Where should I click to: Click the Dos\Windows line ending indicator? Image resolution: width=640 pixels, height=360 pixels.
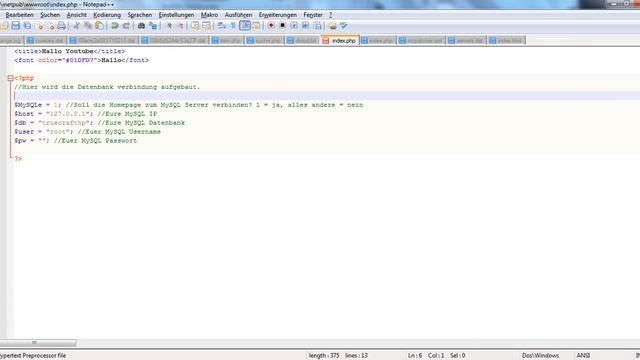(540, 356)
